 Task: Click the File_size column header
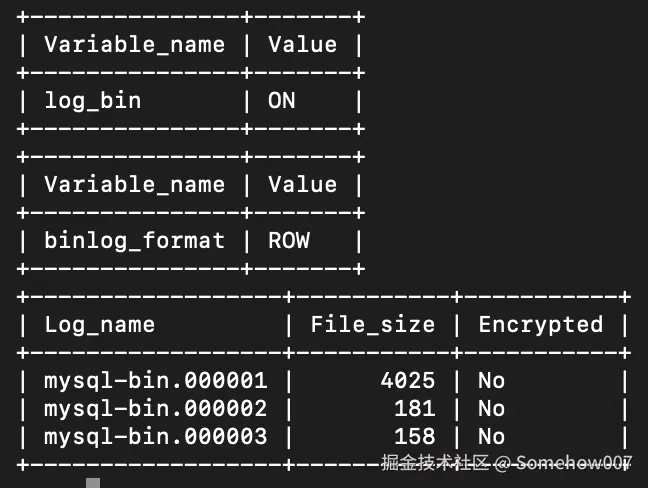[x=372, y=325]
